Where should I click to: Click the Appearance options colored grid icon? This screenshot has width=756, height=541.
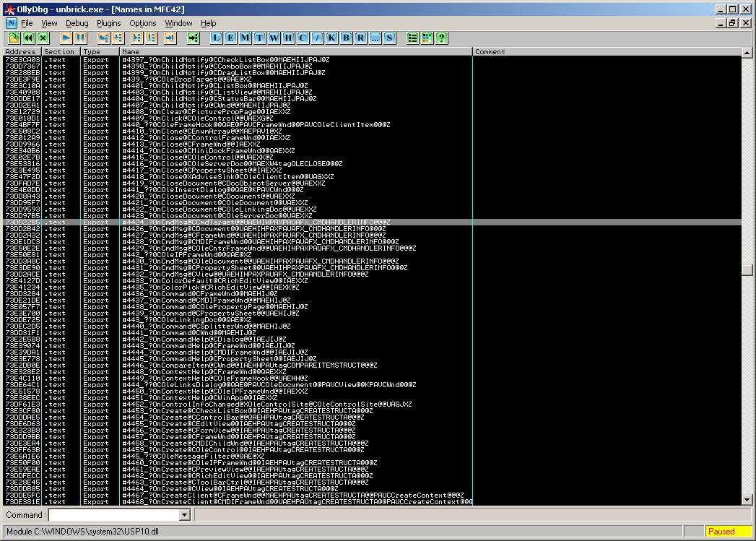[x=427, y=38]
